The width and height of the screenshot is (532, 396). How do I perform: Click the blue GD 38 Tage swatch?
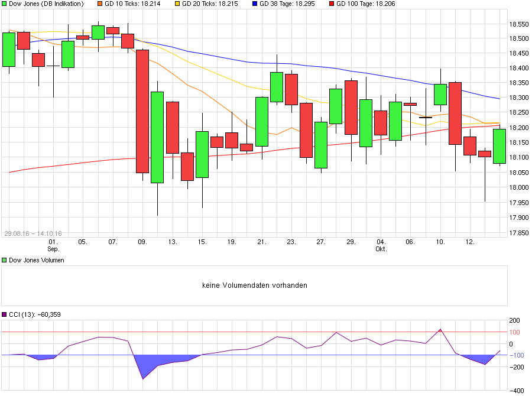point(255,4)
